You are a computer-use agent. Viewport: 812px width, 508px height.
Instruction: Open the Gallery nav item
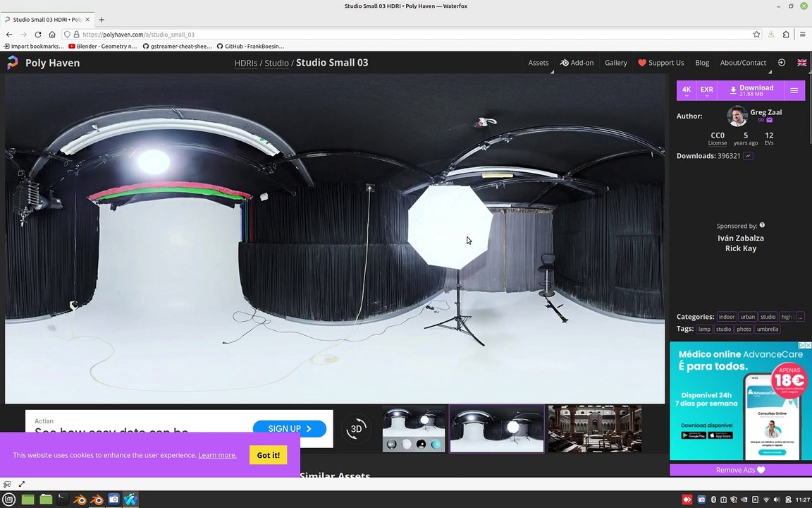tap(616, 63)
